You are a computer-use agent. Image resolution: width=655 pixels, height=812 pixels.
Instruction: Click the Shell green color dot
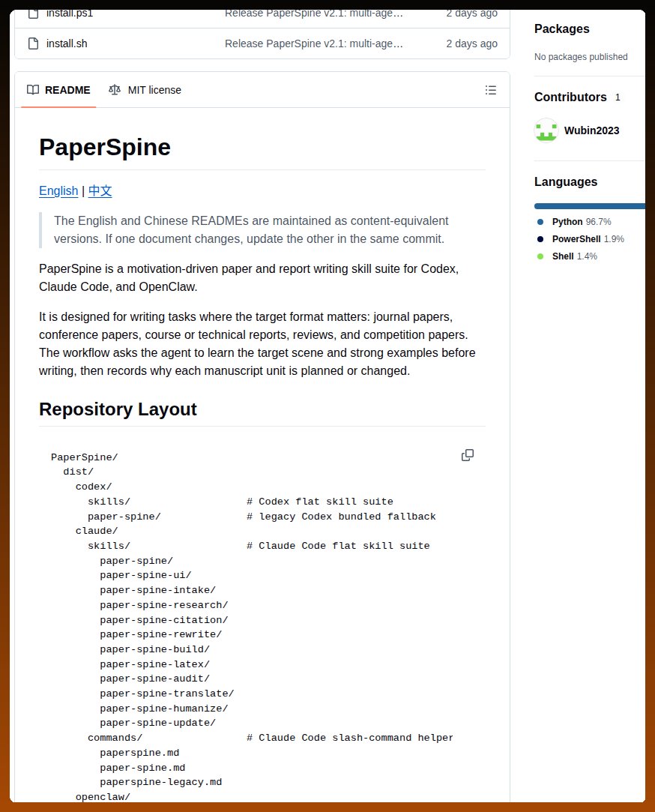point(540,256)
